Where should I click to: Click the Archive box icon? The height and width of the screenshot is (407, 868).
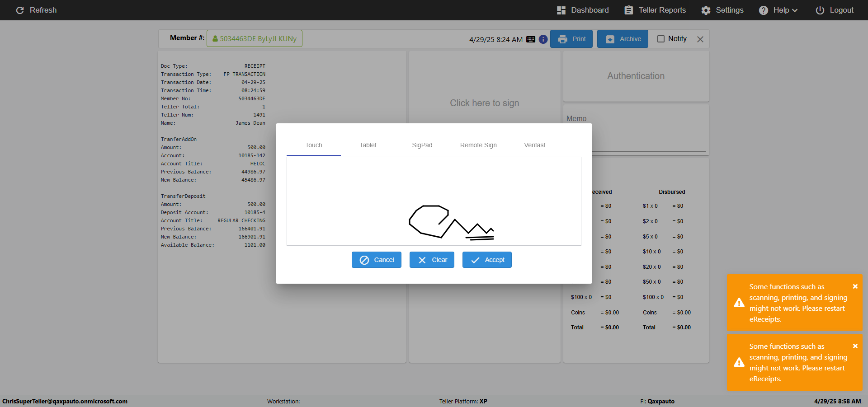tap(610, 39)
